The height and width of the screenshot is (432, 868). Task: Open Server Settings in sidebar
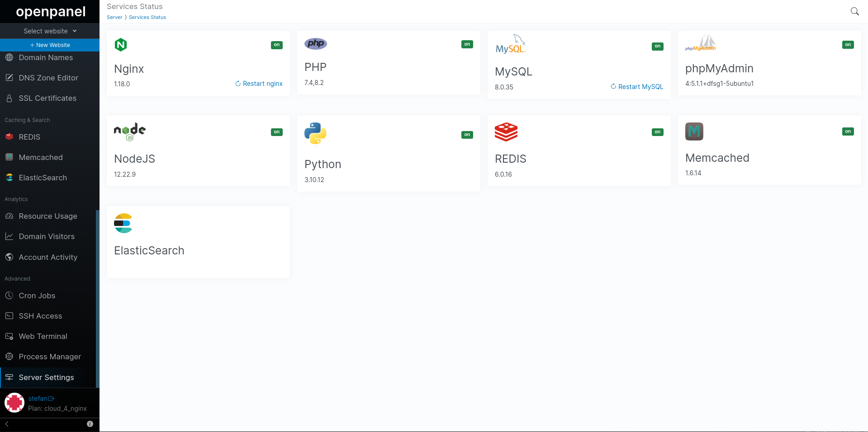[48, 377]
